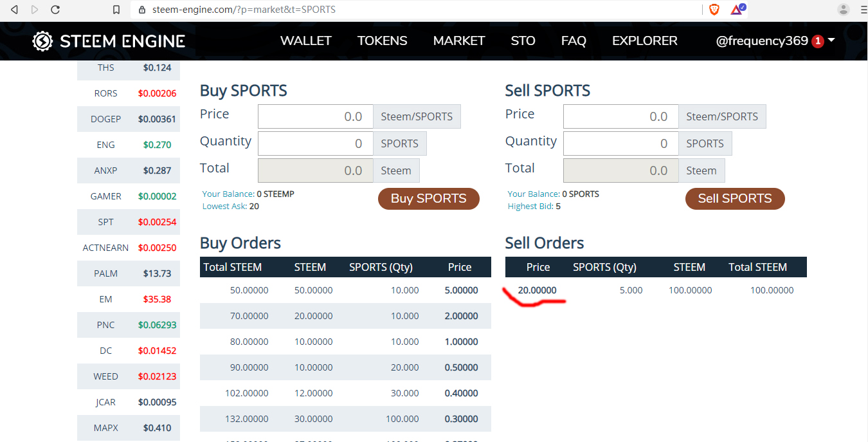Click the browser forward arrow
The height and width of the screenshot is (442, 868).
pyautogui.click(x=34, y=10)
